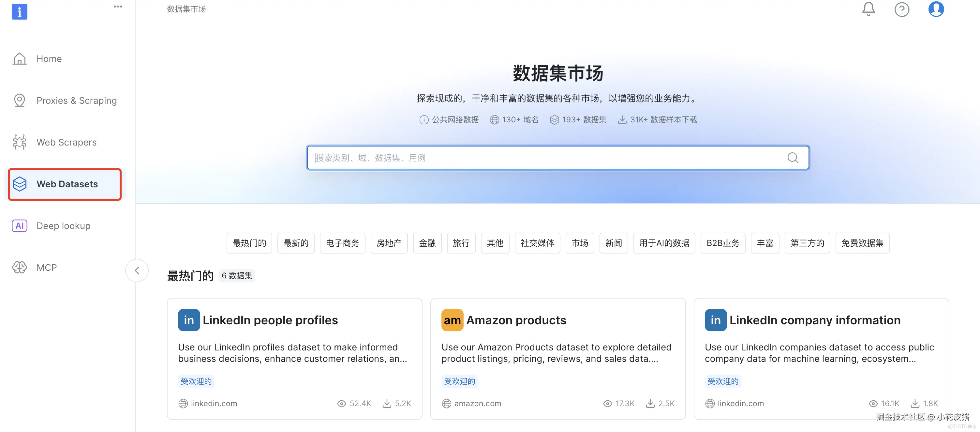Open Web Scrapers in sidebar
980x432 pixels.
pyautogui.click(x=66, y=142)
